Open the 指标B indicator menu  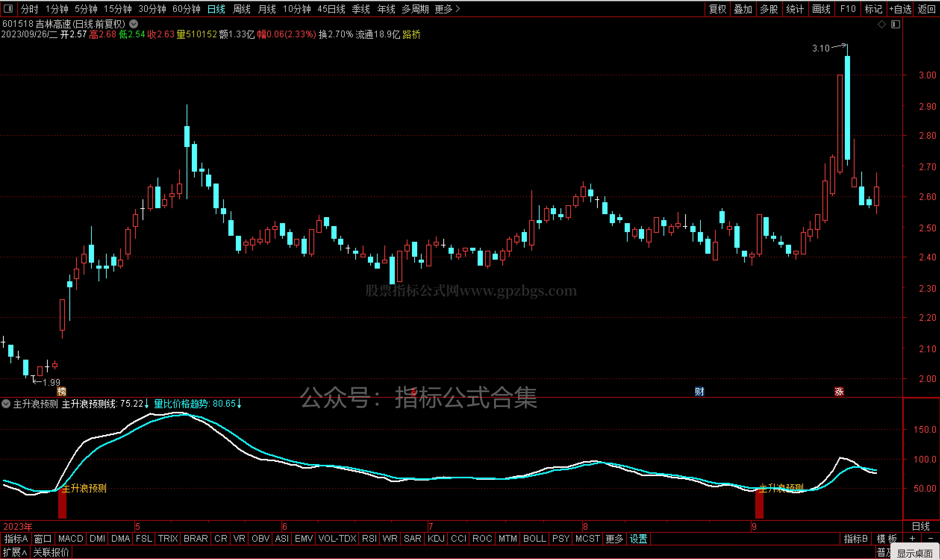coord(855,539)
